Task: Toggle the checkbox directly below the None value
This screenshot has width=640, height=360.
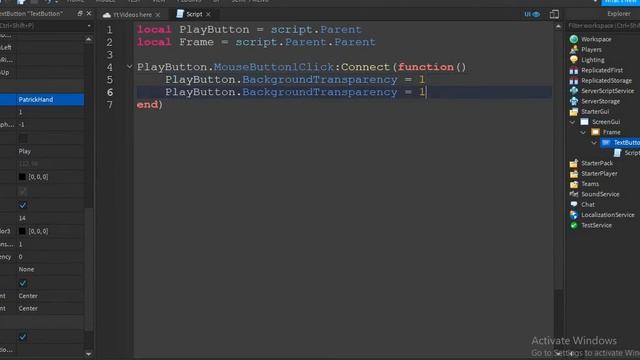Action: 23,283
